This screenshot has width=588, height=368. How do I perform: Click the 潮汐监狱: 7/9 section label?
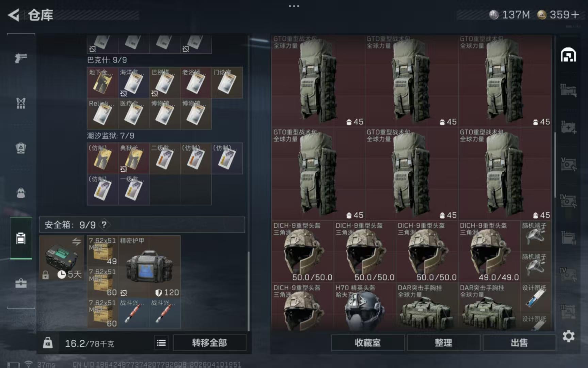tap(111, 136)
